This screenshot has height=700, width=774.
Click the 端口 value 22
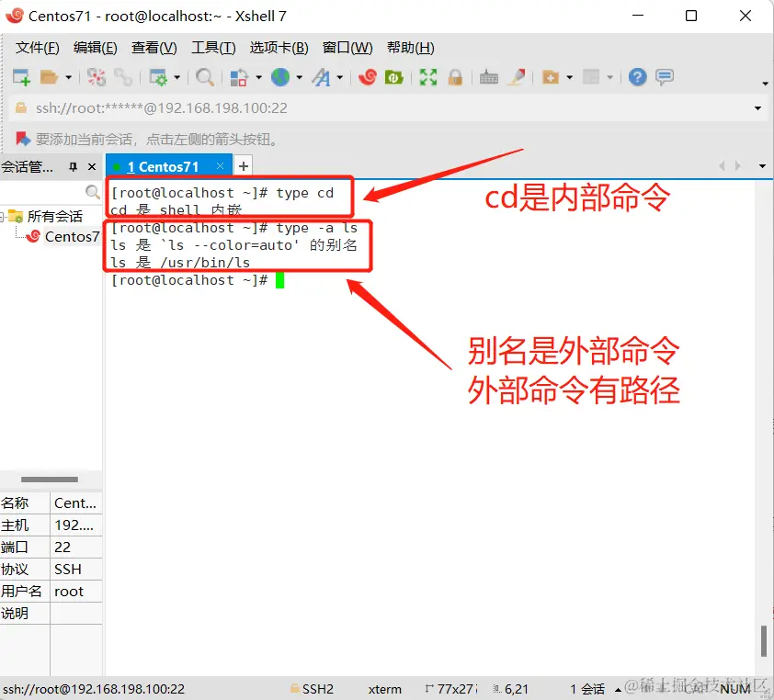click(75, 548)
